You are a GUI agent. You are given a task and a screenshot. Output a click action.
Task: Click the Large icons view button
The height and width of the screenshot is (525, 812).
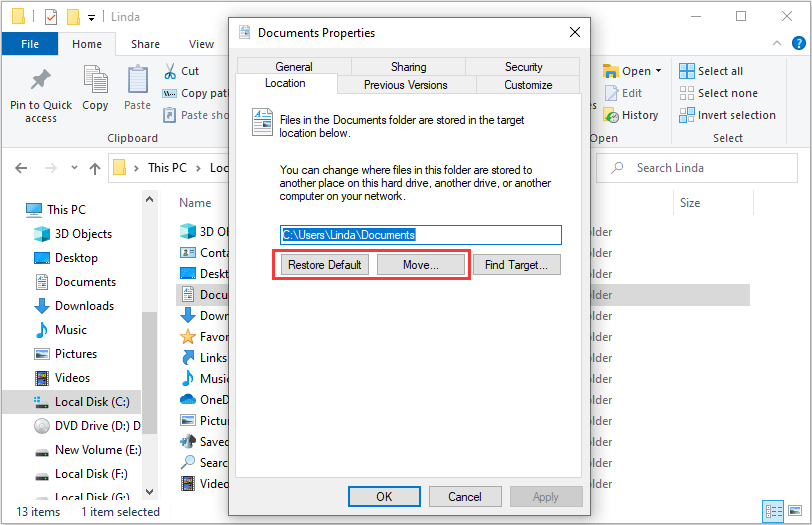tap(795, 512)
